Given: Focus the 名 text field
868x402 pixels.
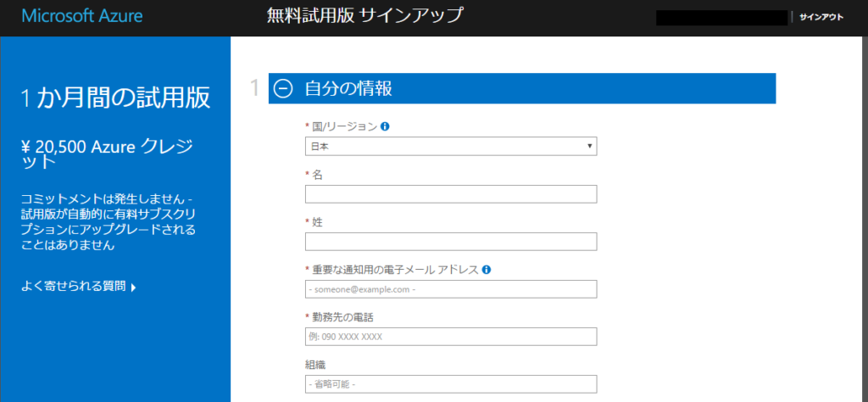Looking at the screenshot, I should pyautogui.click(x=451, y=194).
